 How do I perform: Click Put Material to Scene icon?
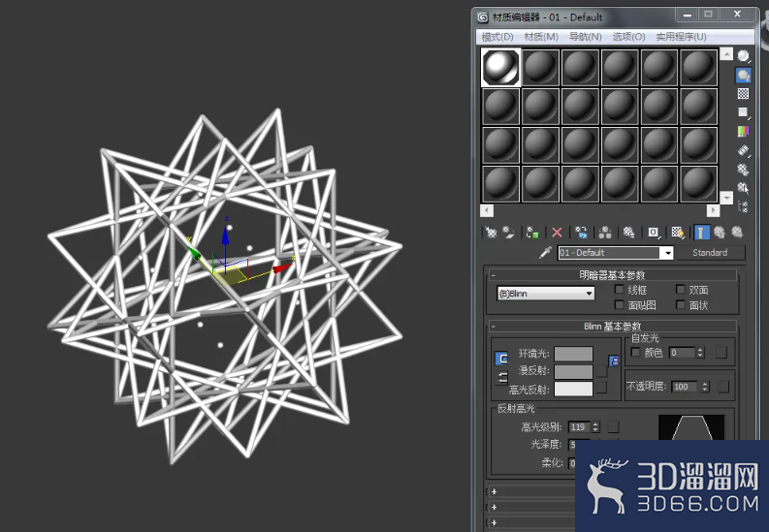508,233
